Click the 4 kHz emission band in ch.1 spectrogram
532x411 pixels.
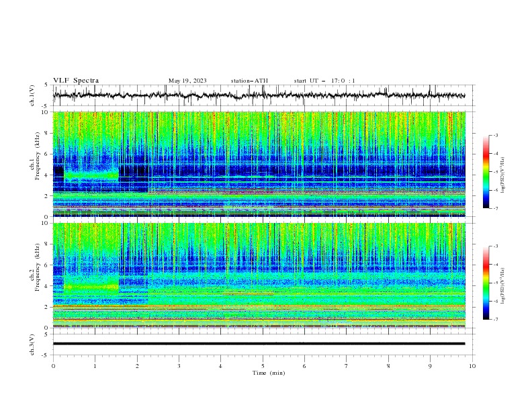91,175
